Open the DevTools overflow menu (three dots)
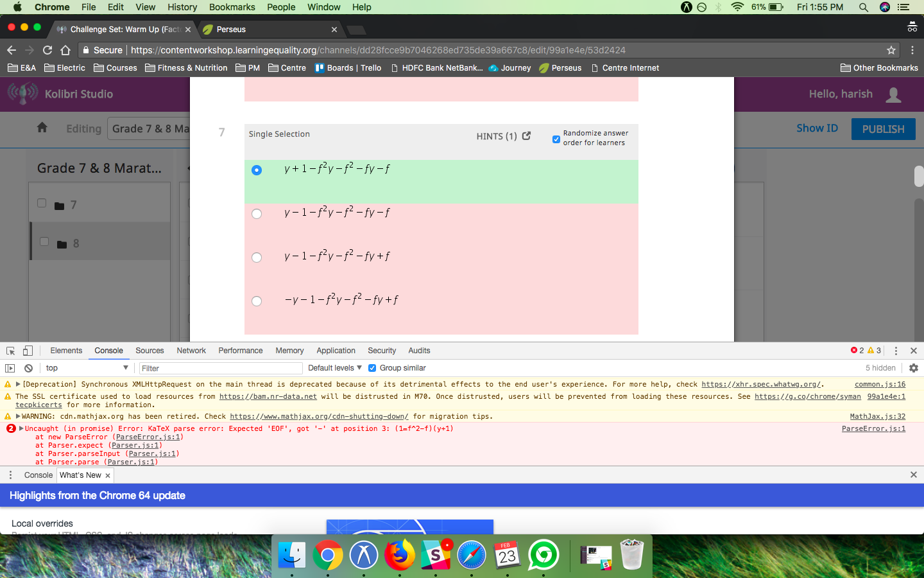924x578 pixels. coord(896,351)
